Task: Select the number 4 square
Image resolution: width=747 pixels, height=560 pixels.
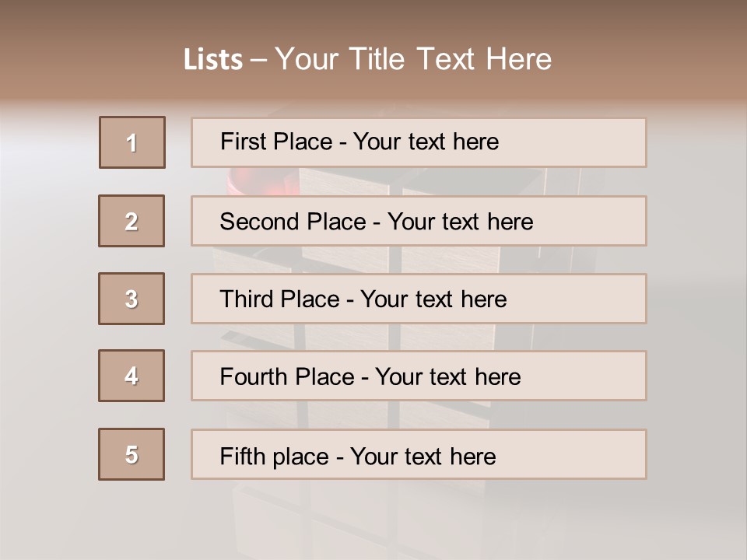Action: click(x=132, y=376)
